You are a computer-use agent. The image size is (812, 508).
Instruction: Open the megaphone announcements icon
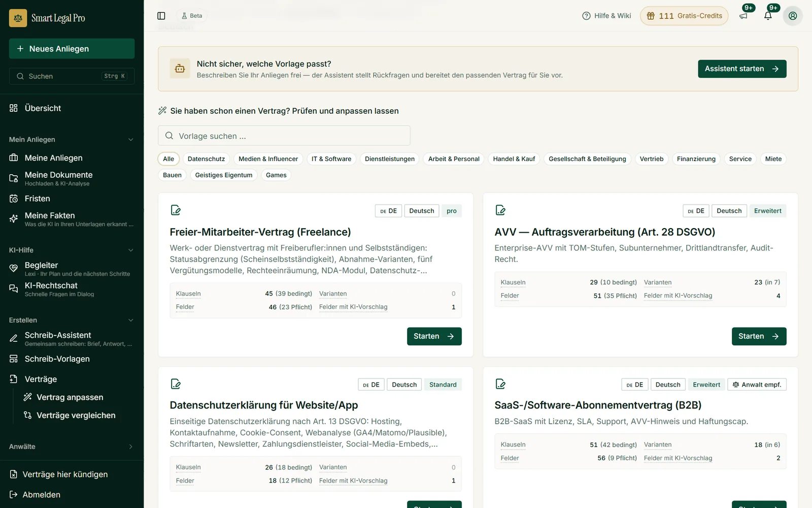(x=743, y=16)
